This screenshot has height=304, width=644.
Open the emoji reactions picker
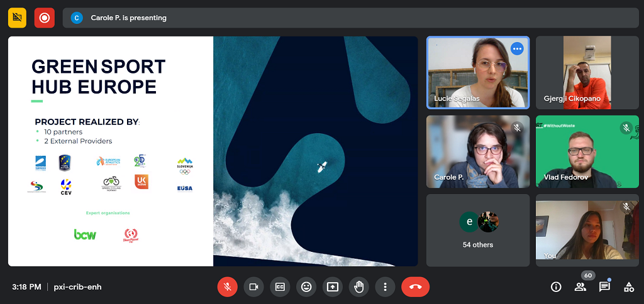click(306, 287)
